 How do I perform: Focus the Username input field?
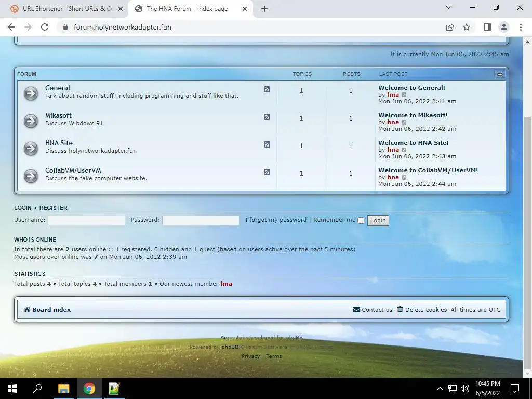click(x=87, y=220)
